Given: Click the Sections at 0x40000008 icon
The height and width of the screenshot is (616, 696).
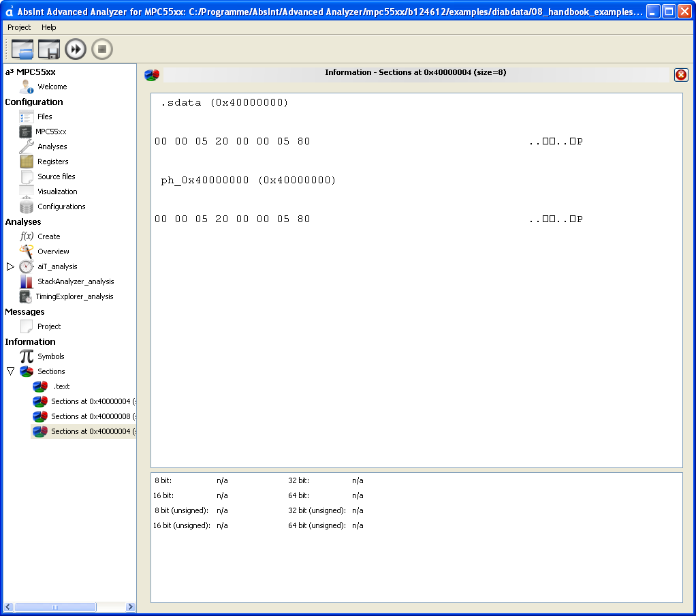Looking at the screenshot, I should coord(40,416).
